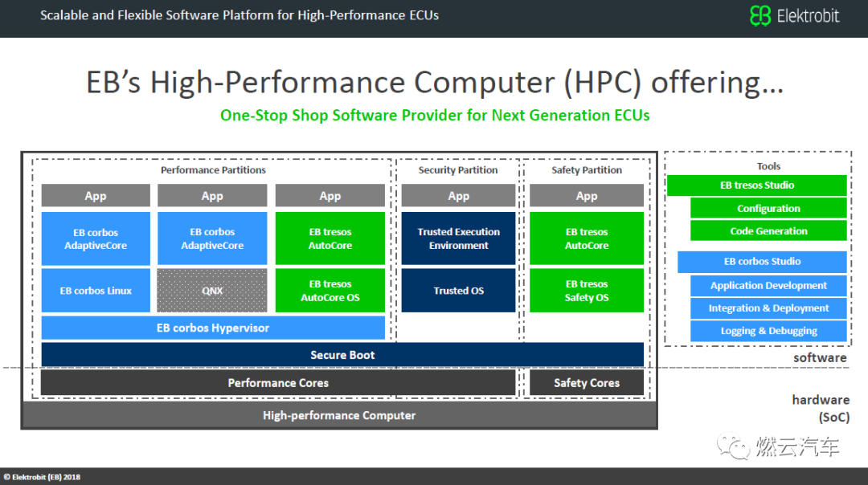Screen dimensions: 868x485
Task: Click the Performance Partitions heading
Action: point(213,170)
